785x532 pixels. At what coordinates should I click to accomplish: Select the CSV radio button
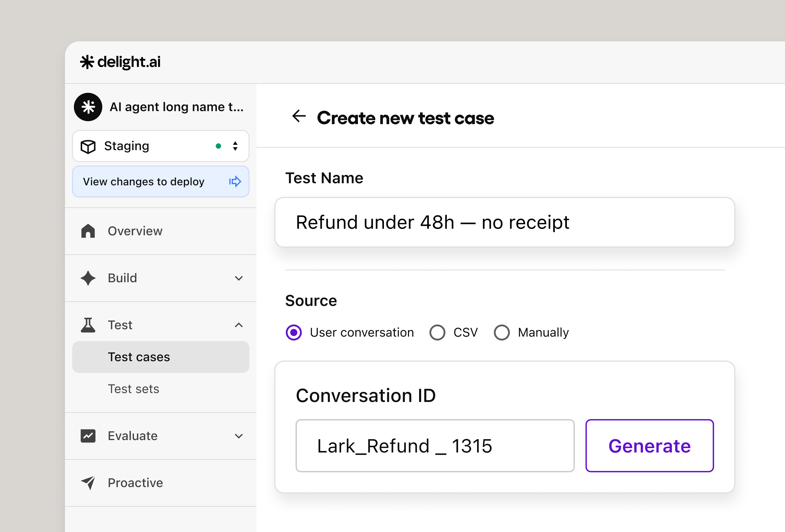pos(437,333)
